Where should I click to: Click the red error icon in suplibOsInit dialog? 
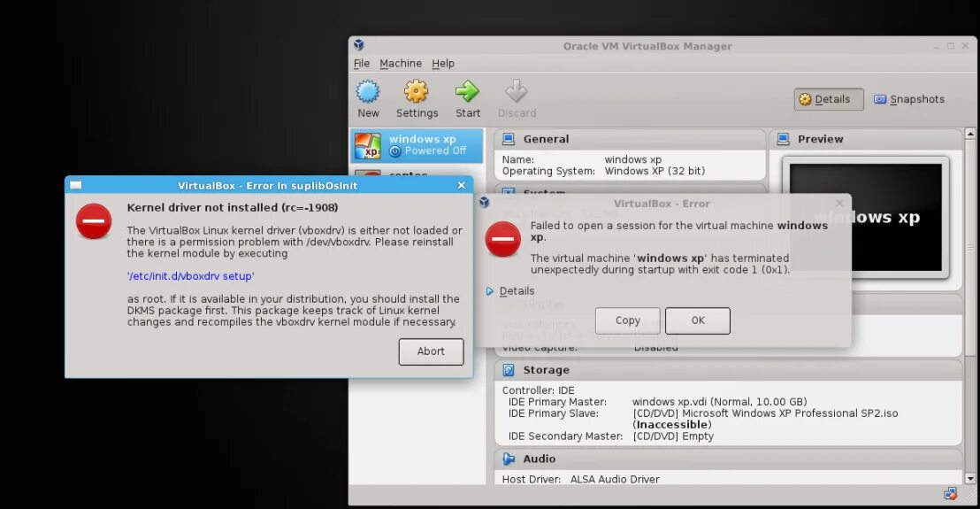point(94,221)
